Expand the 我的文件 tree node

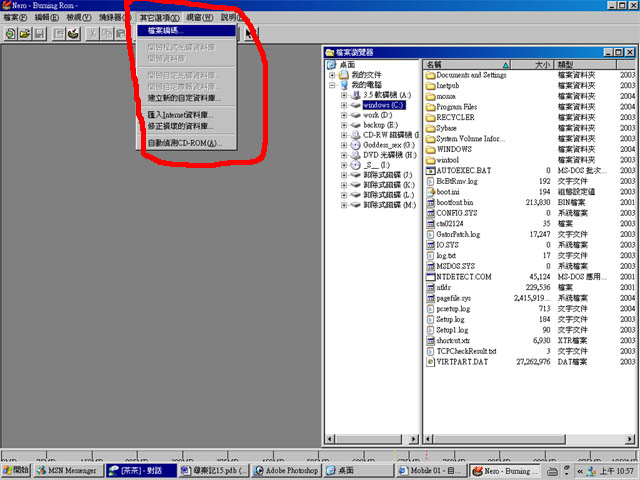[332, 75]
